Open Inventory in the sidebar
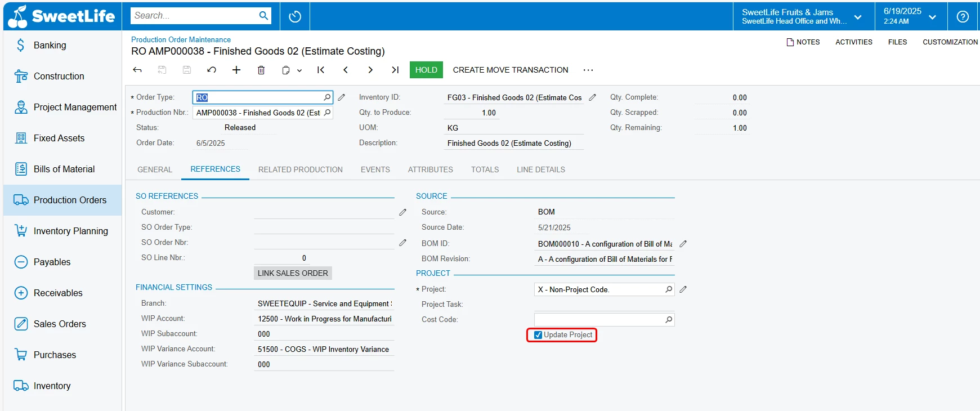The image size is (980, 411). [62, 386]
